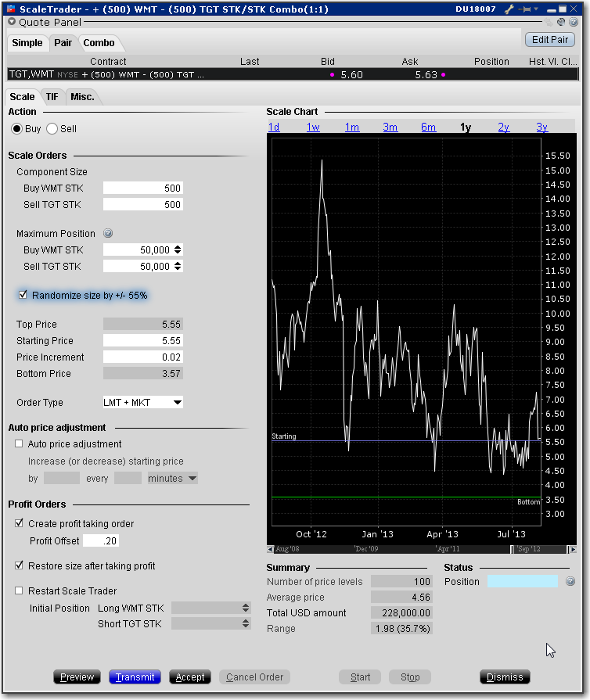Screen dimensions: 590x700
Task: Open the minutes interval dropdown
Action: tap(173, 479)
